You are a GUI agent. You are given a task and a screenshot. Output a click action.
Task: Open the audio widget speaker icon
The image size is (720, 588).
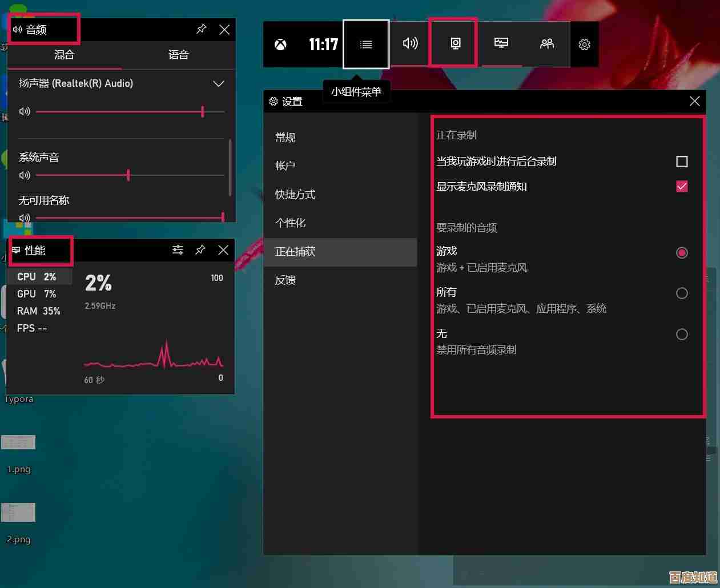(x=409, y=44)
